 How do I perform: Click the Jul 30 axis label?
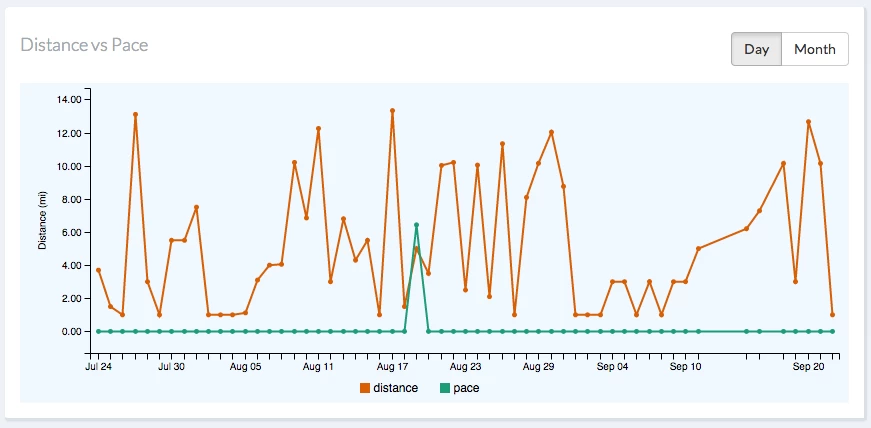(171, 367)
